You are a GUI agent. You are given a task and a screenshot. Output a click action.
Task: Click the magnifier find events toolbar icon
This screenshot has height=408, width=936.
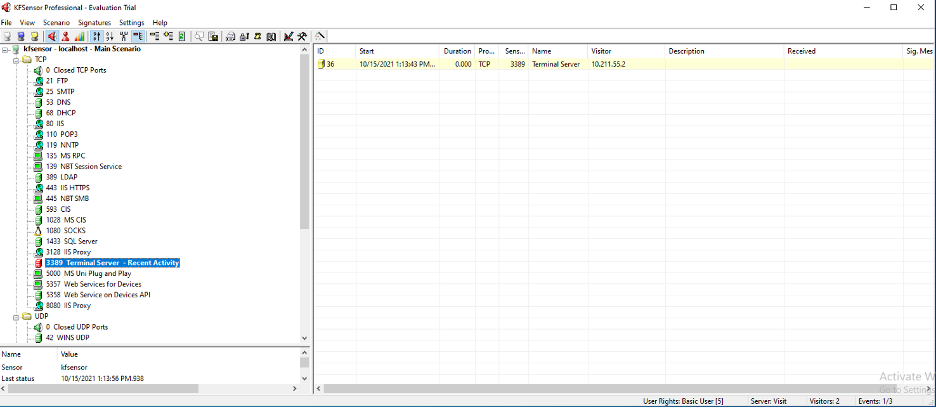[x=199, y=36]
